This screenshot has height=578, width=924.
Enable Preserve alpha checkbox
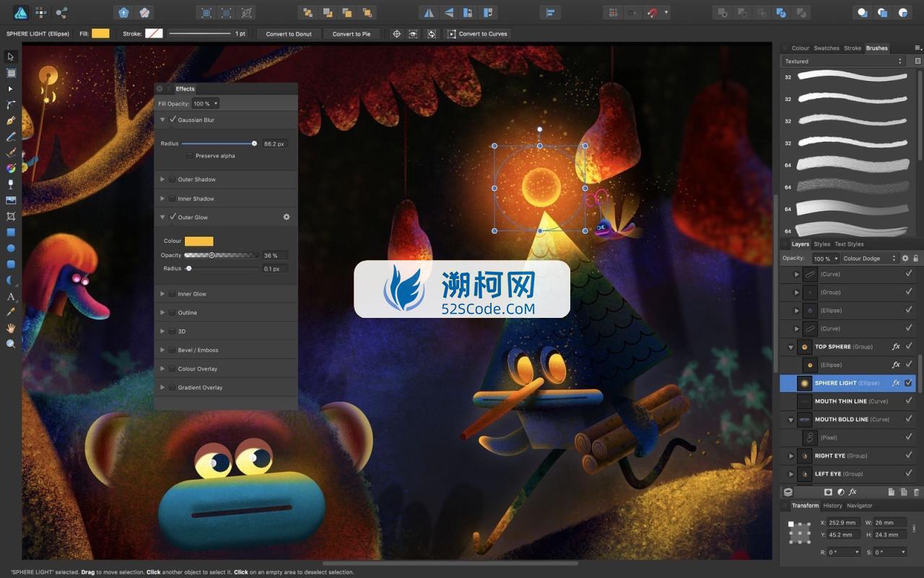click(189, 156)
